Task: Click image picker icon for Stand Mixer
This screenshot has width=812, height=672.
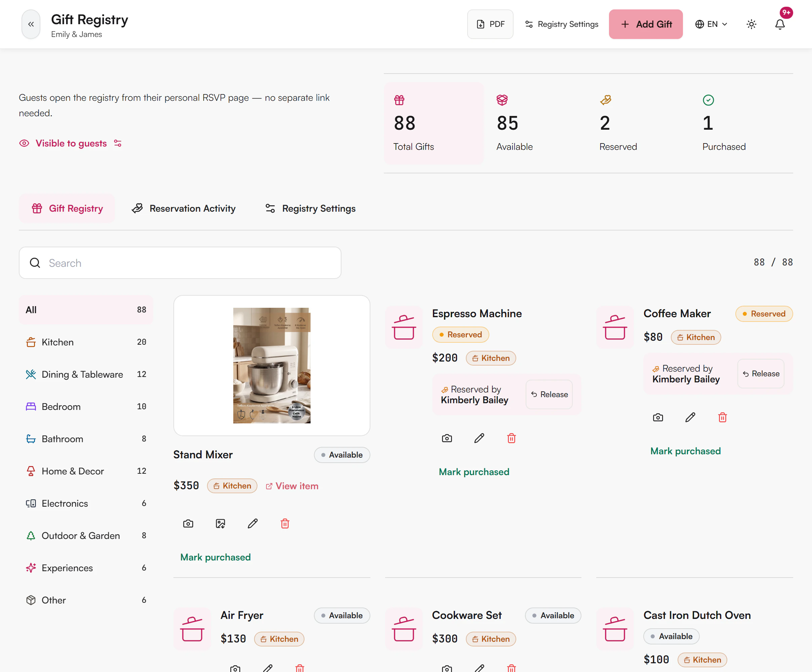Action: (x=220, y=524)
